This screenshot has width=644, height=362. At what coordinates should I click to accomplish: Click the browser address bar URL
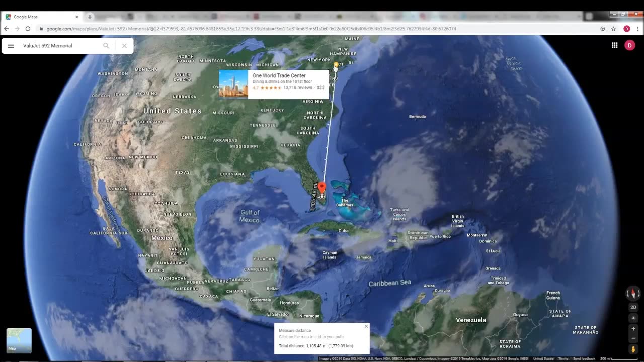251,29
